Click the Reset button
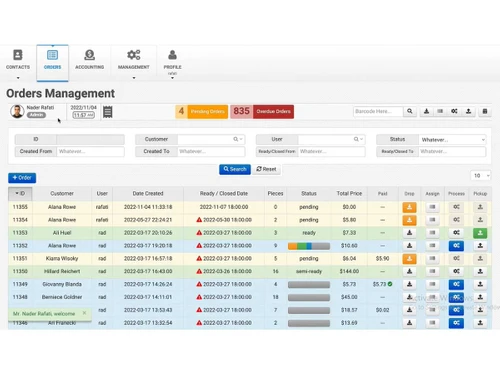 point(266,169)
